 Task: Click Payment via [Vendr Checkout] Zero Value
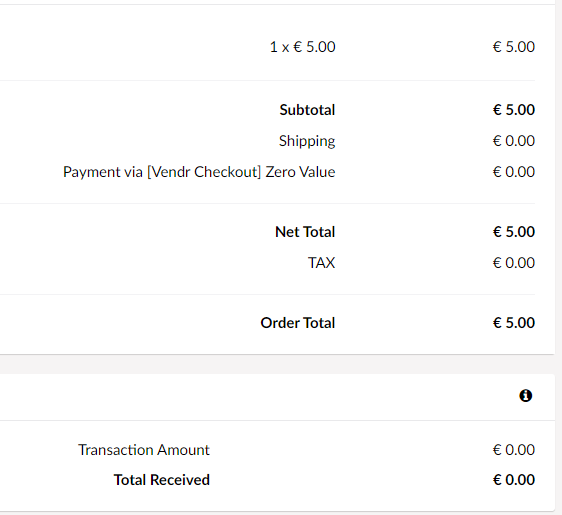click(x=199, y=172)
